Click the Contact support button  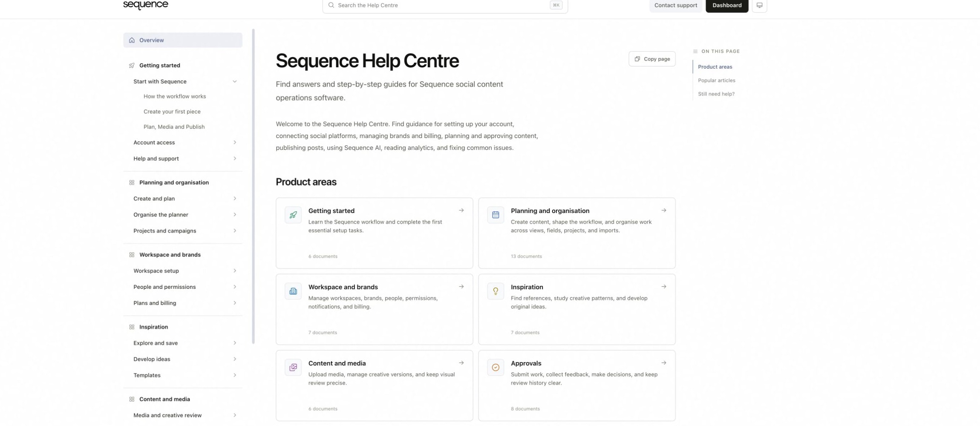(x=676, y=6)
